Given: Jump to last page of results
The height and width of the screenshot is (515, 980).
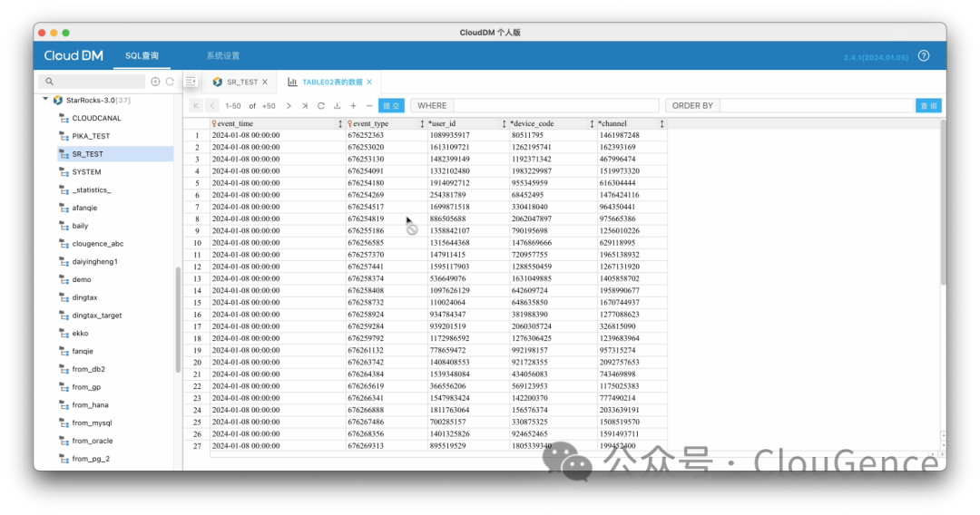Looking at the screenshot, I should 305,105.
